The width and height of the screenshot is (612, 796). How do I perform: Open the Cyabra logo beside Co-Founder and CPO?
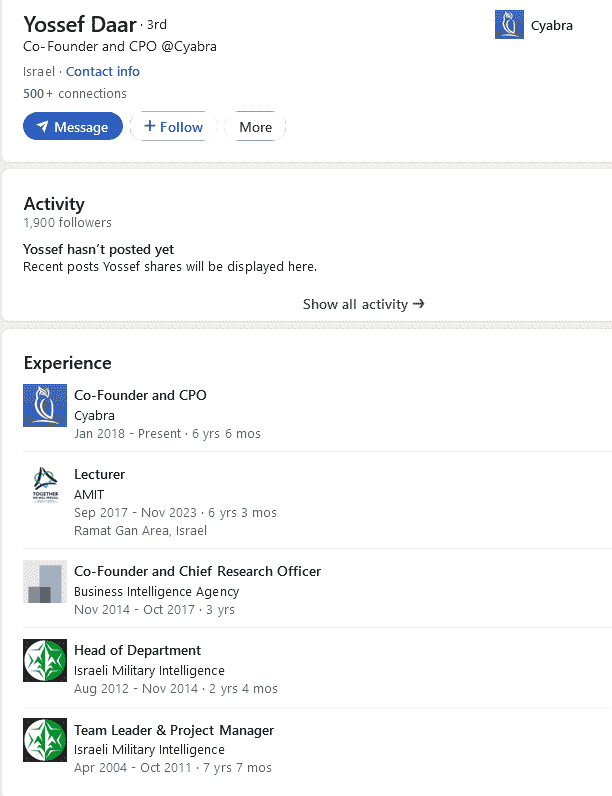coord(45,405)
